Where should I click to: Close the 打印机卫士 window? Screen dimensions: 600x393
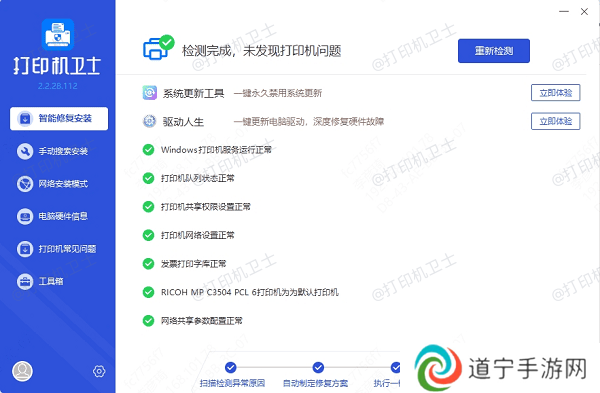pyautogui.click(x=584, y=11)
